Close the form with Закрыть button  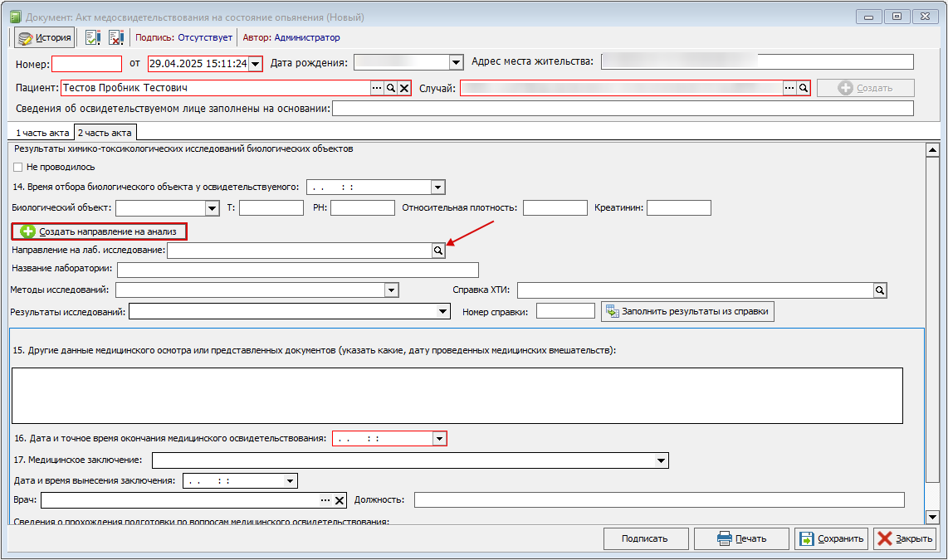tap(905, 539)
